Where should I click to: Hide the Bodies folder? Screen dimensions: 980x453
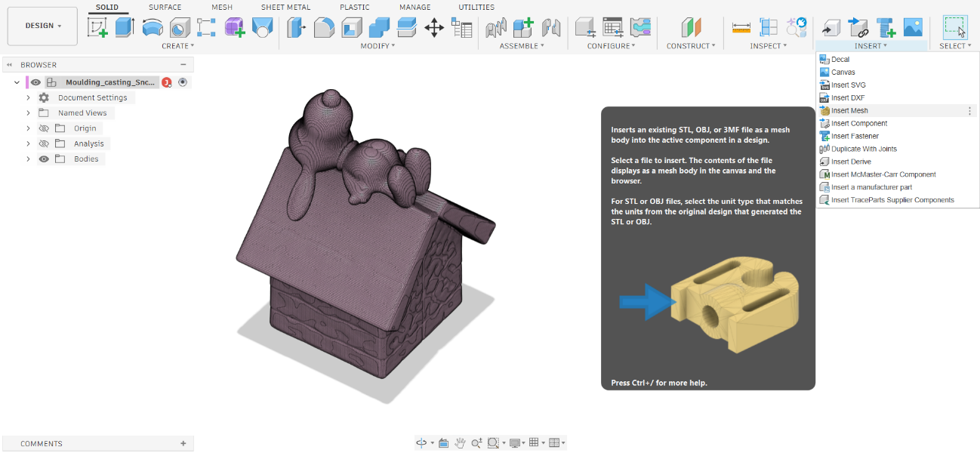[44, 159]
